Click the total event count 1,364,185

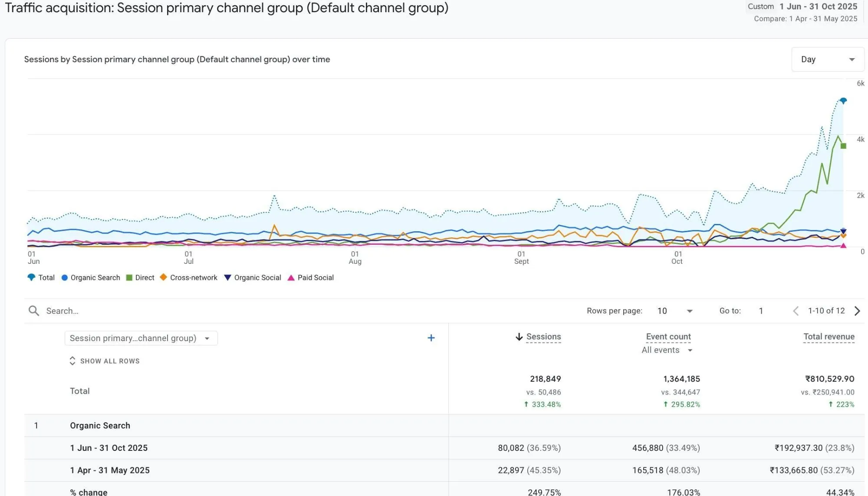(681, 379)
